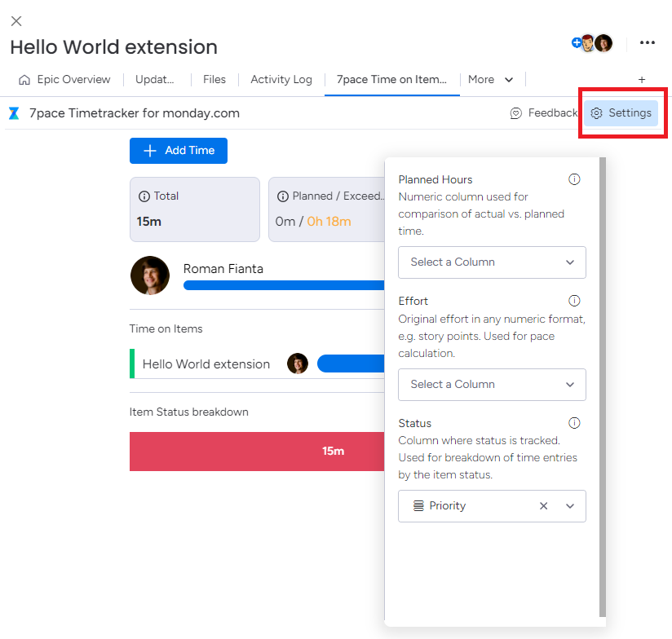The height and width of the screenshot is (639, 672).
Task: Switch to the Files tab
Action: (214, 80)
